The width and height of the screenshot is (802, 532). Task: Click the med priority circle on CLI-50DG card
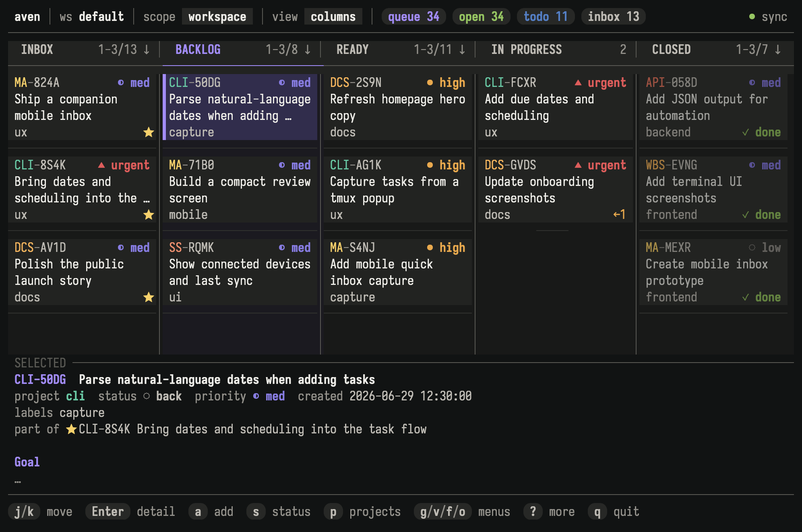click(x=282, y=82)
